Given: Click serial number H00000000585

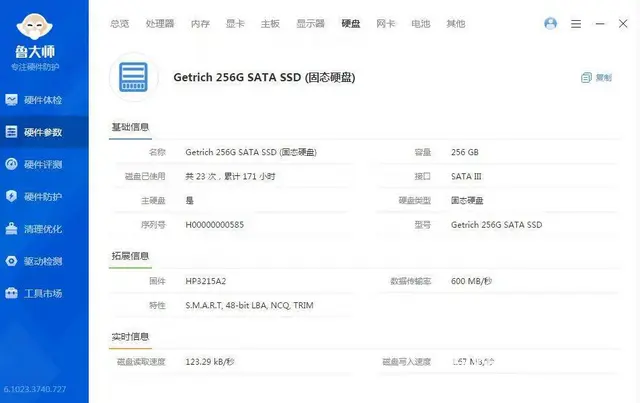Looking at the screenshot, I should coord(214,225).
